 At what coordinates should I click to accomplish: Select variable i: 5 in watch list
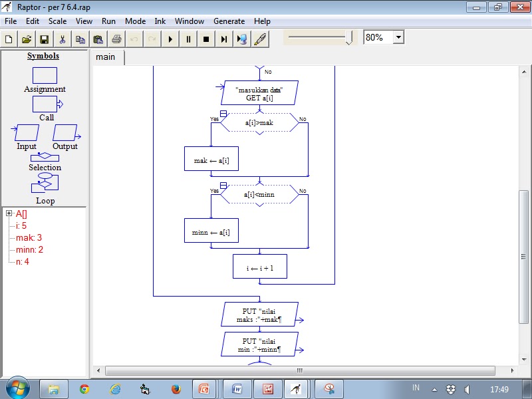[21, 225]
